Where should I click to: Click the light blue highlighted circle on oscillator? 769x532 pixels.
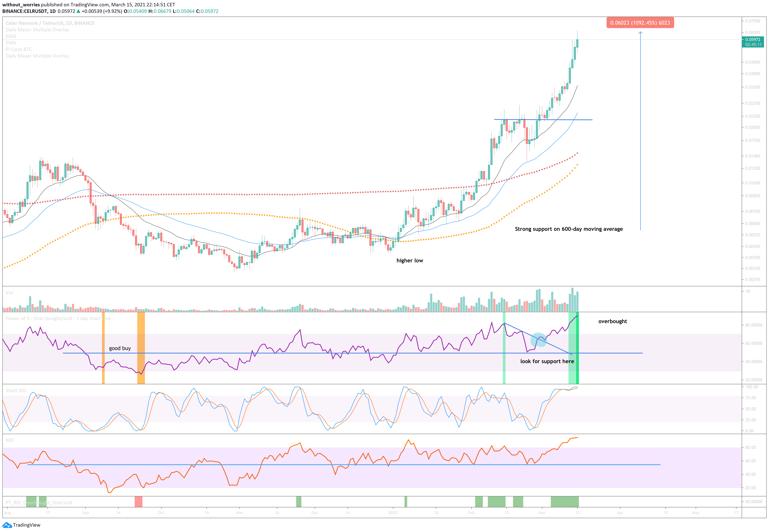coord(539,340)
